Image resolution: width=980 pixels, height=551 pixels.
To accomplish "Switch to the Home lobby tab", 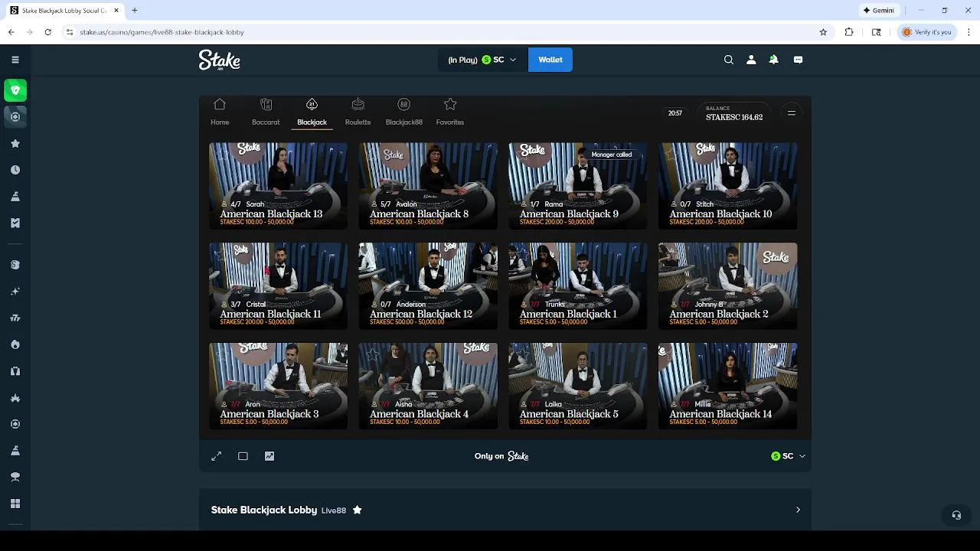I will point(220,112).
